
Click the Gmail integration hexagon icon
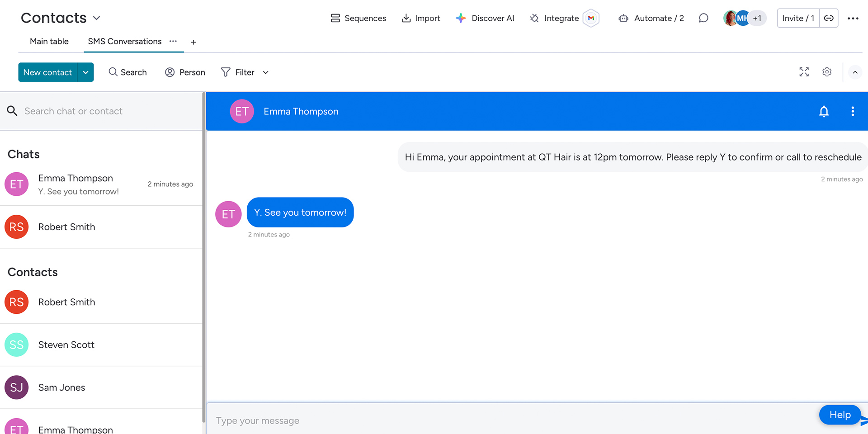[x=591, y=18]
